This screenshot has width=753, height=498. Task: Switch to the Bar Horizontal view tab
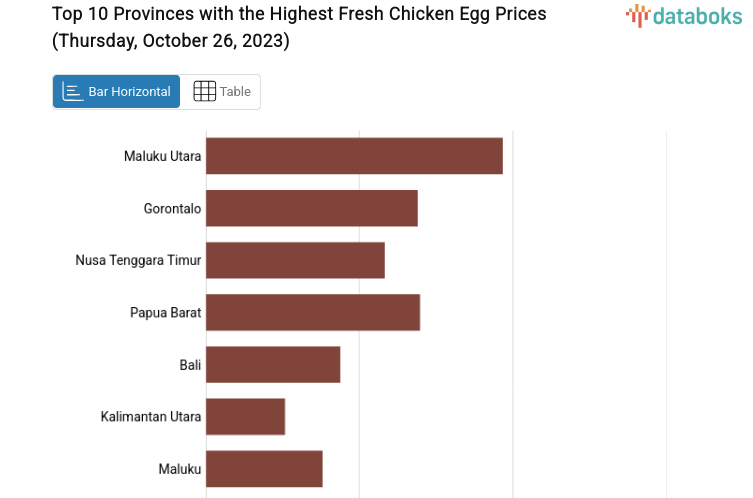point(117,92)
